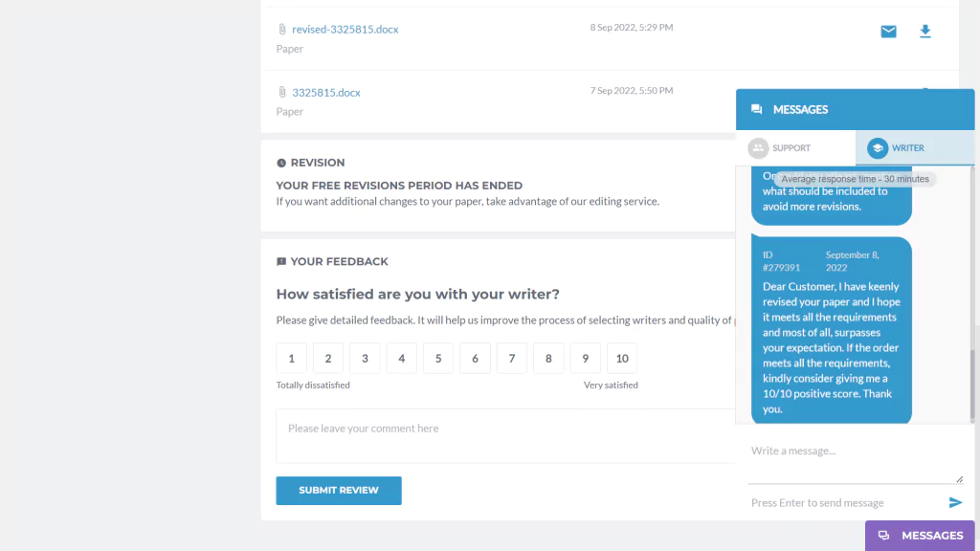Submit the review
The height and width of the screenshot is (551, 980).
[339, 491]
